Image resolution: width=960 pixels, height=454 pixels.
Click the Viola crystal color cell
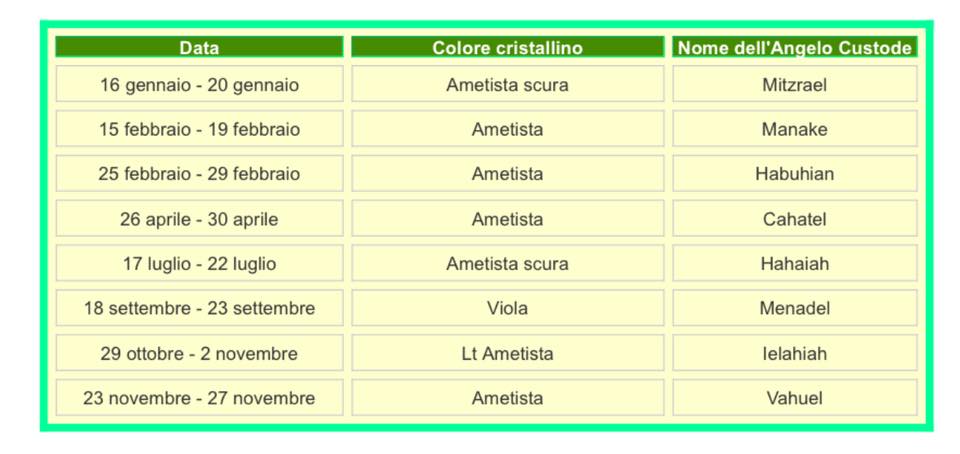click(507, 308)
